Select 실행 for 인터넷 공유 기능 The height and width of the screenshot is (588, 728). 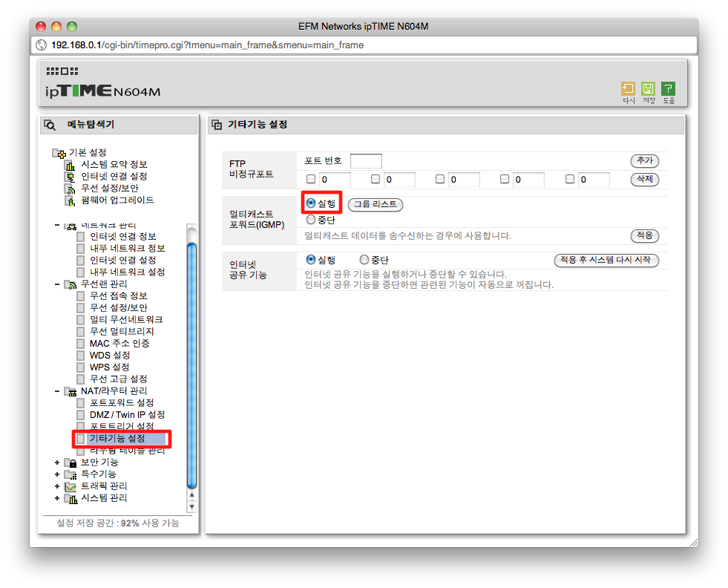311,260
